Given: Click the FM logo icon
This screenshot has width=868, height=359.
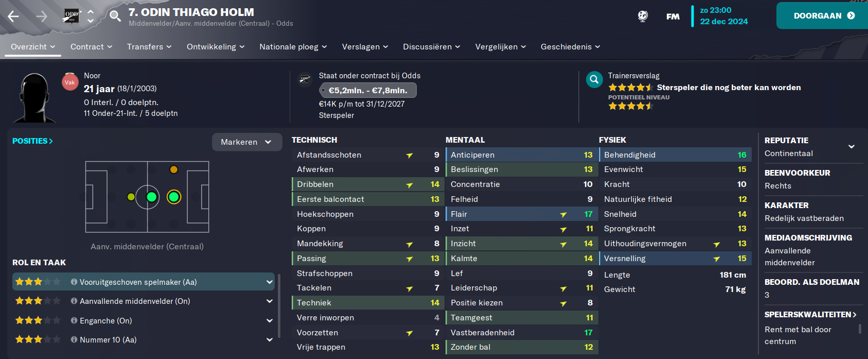Looking at the screenshot, I should tap(672, 16).
